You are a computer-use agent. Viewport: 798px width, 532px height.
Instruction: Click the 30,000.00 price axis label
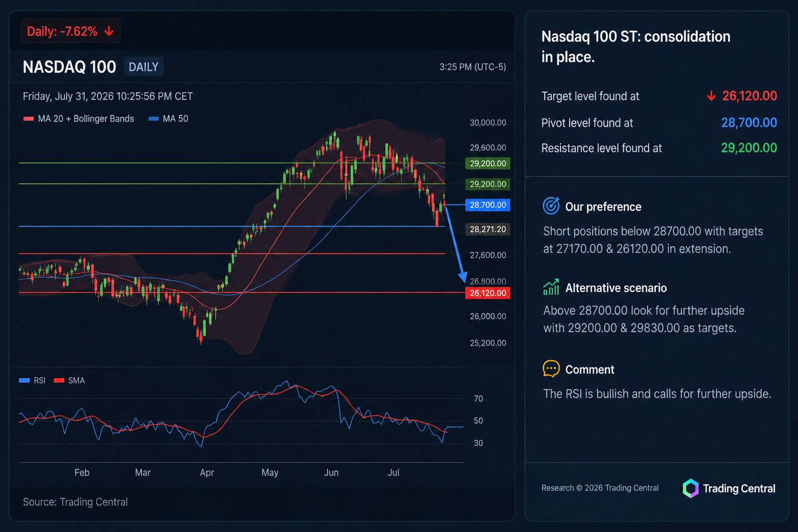coord(488,123)
